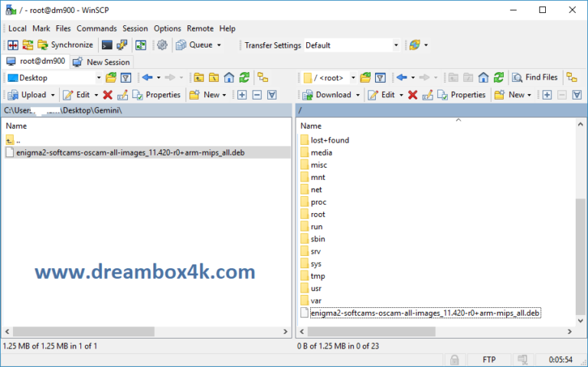Click the remote Edit button
Image resolution: width=588 pixels, height=367 pixels.
click(382, 95)
